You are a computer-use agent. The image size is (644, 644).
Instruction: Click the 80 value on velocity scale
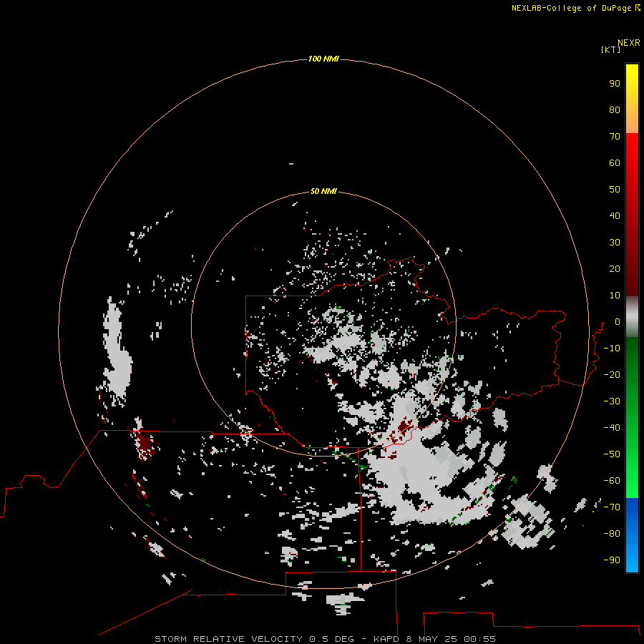(x=615, y=110)
